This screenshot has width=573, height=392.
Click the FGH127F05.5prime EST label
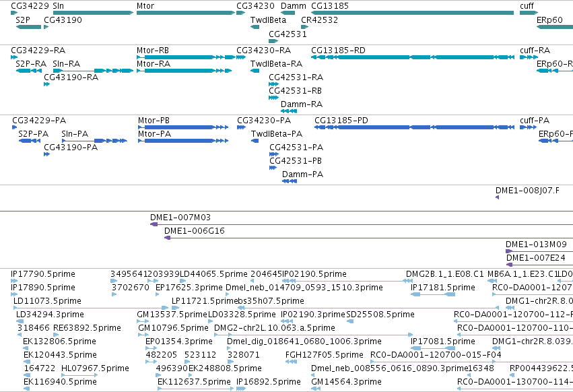325,355
